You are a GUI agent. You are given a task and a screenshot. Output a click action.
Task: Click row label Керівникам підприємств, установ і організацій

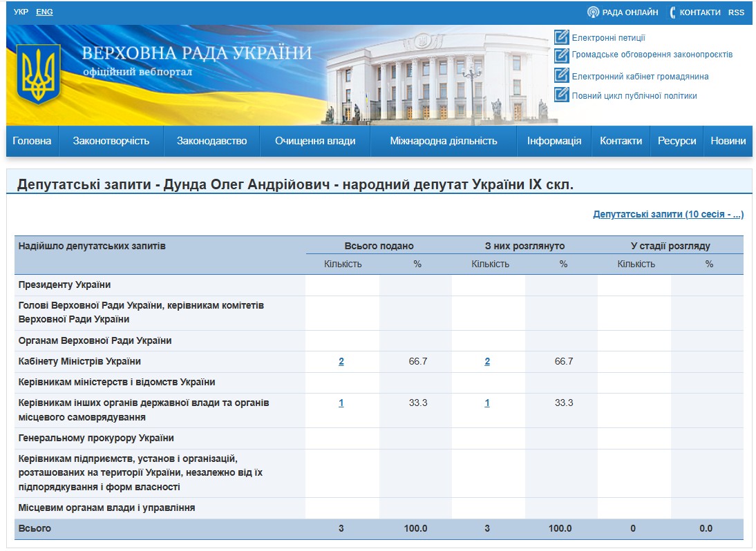(x=140, y=472)
